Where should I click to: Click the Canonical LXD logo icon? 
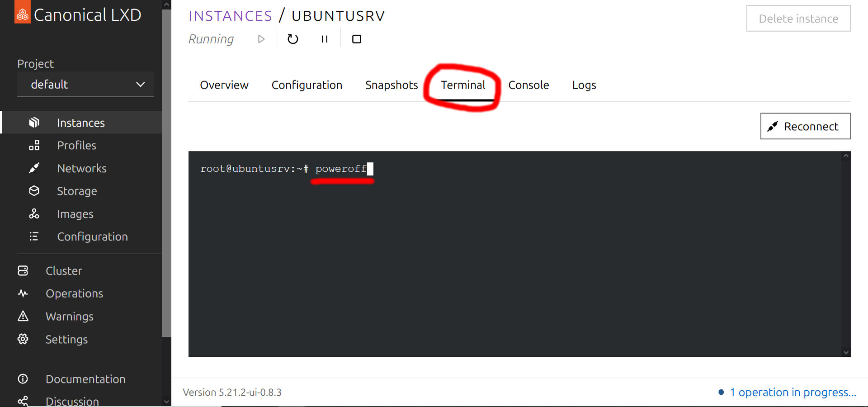click(x=23, y=12)
